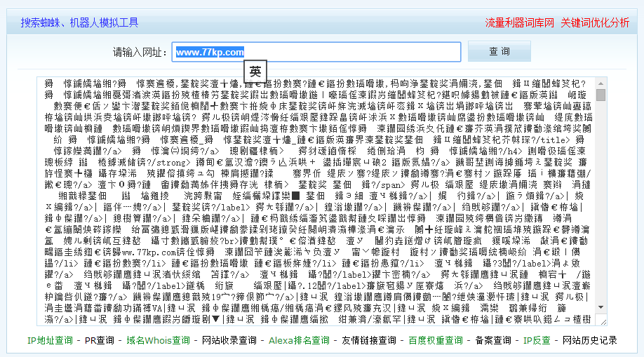Open the IP反查 link
This screenshot has width=644, height=357.
537,340
